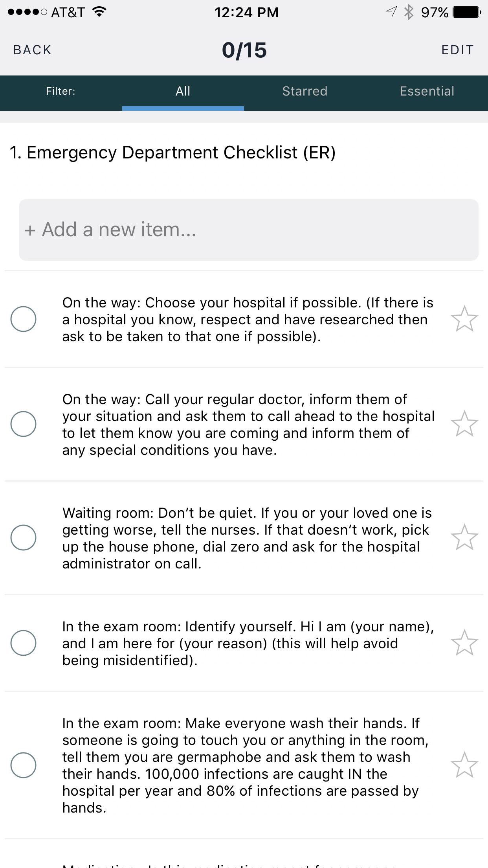
Task: Star the 'Choose your hospital' item
Action: (464, 319)
